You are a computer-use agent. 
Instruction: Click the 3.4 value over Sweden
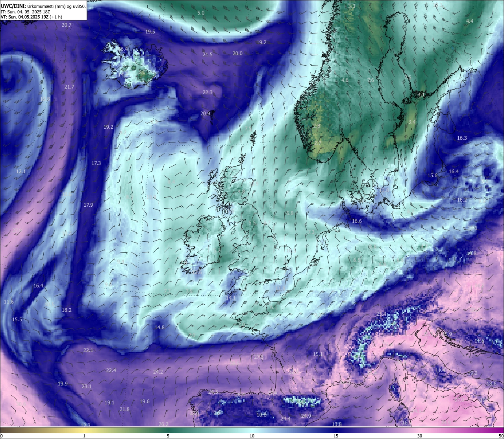point(412,122)
